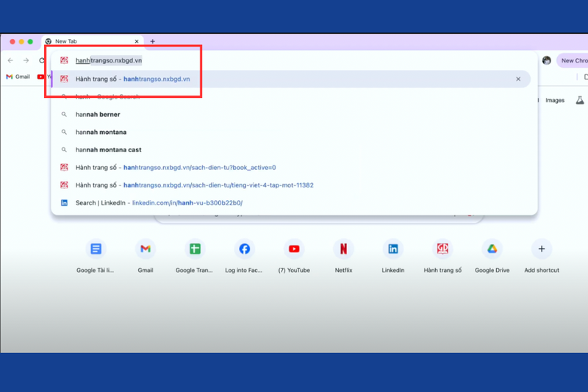Open a new tab with plus button
The width and height of the screenshot is (588, 392).
coord(153,42)
